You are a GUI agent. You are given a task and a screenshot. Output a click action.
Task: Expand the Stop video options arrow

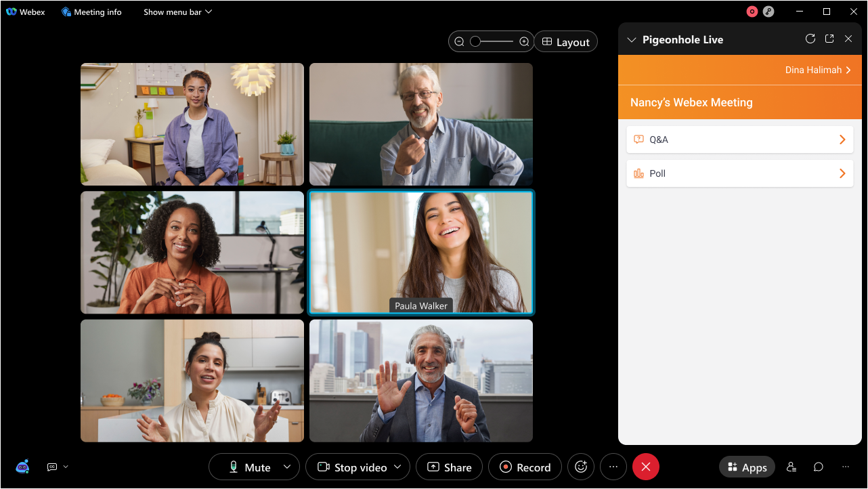pos(397,467)
